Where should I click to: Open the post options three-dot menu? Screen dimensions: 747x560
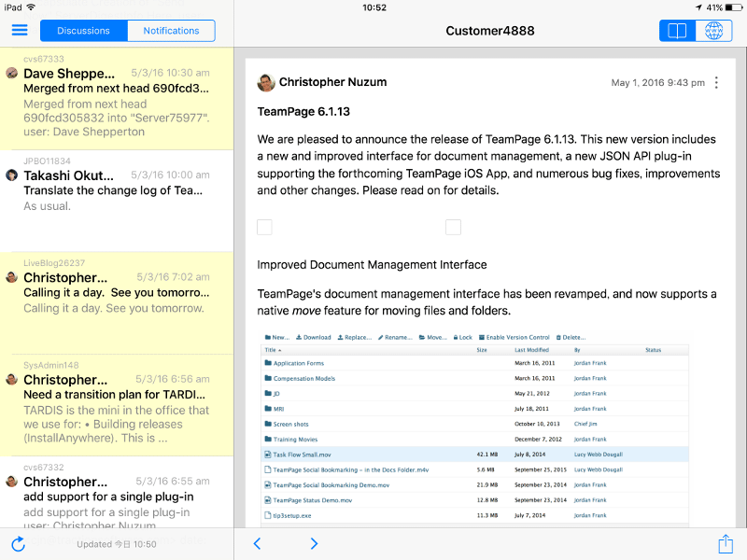click(x=716, y=83)
